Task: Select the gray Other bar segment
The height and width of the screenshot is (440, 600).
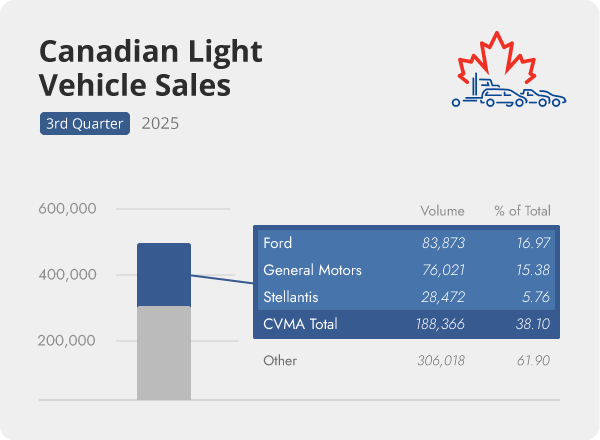Action: point(164,352)
